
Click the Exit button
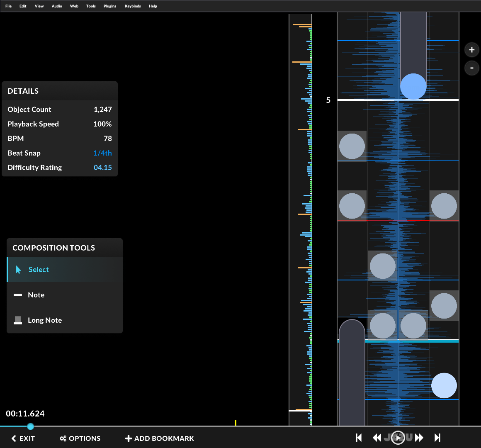point(23,438)
